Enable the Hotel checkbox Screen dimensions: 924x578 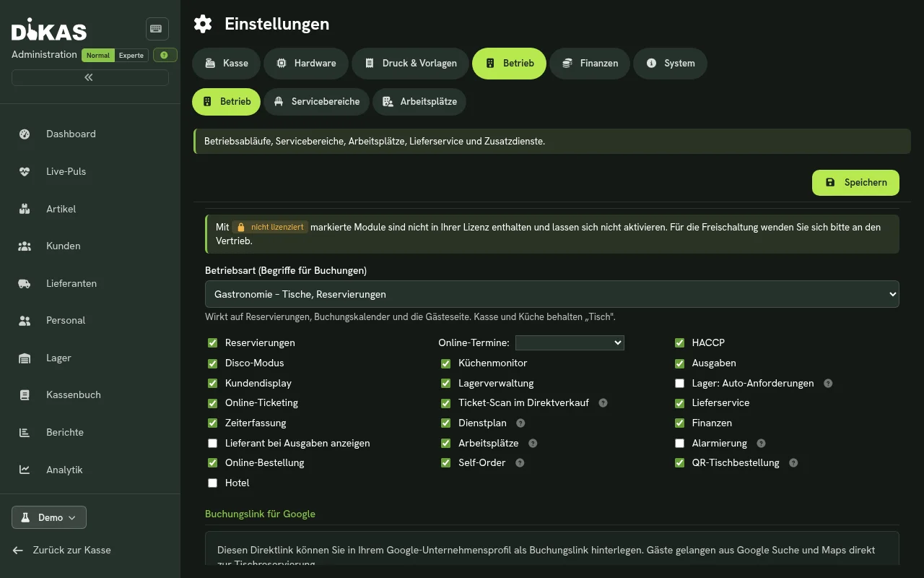(x=212, y=483)
